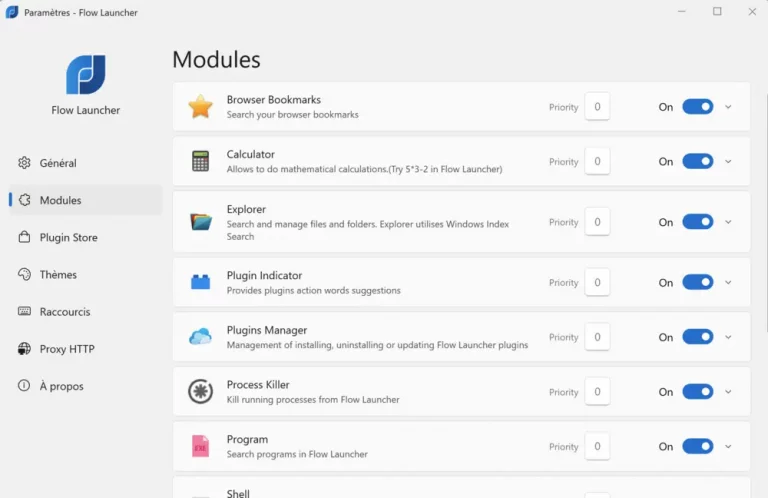Turn off the Calculator plugin switch
The width and height of the screenshot is (768, 498).
[697, 161]
